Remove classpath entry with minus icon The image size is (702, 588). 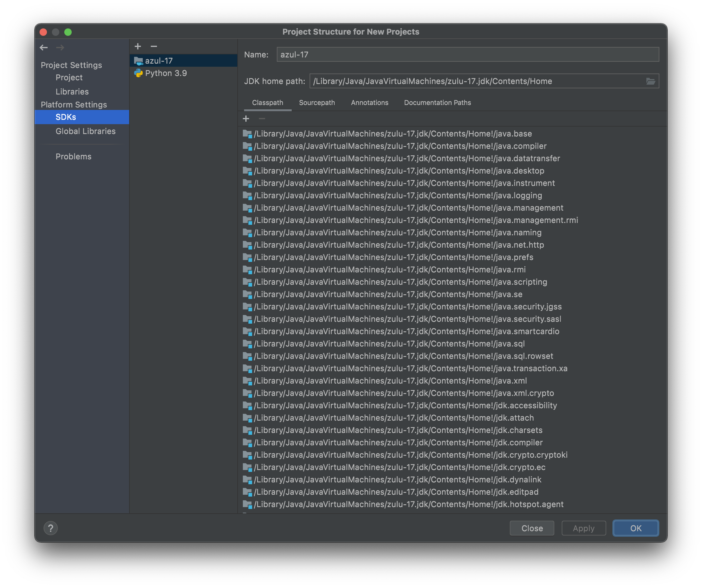click(x=262, y=119)
